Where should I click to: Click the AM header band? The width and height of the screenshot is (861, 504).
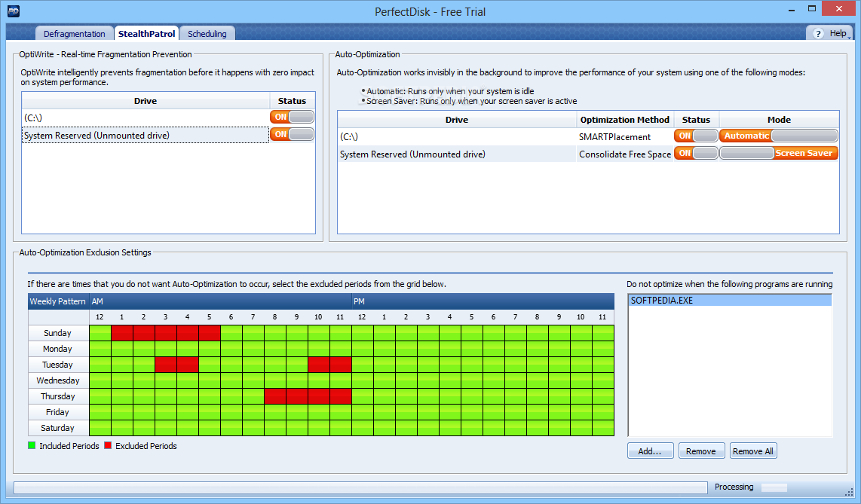[x=220, y=301]
